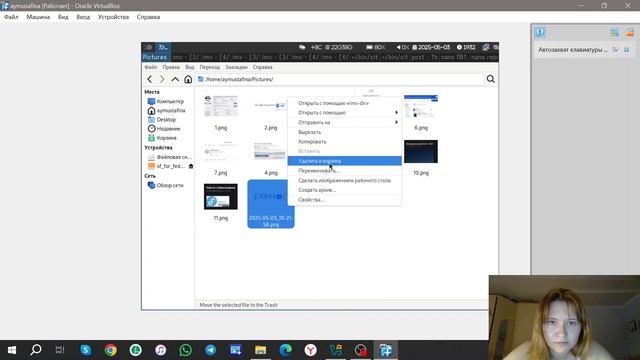
Task: Open file manager Справка menu
Action: pyautogui.click(x=262, y=67)
